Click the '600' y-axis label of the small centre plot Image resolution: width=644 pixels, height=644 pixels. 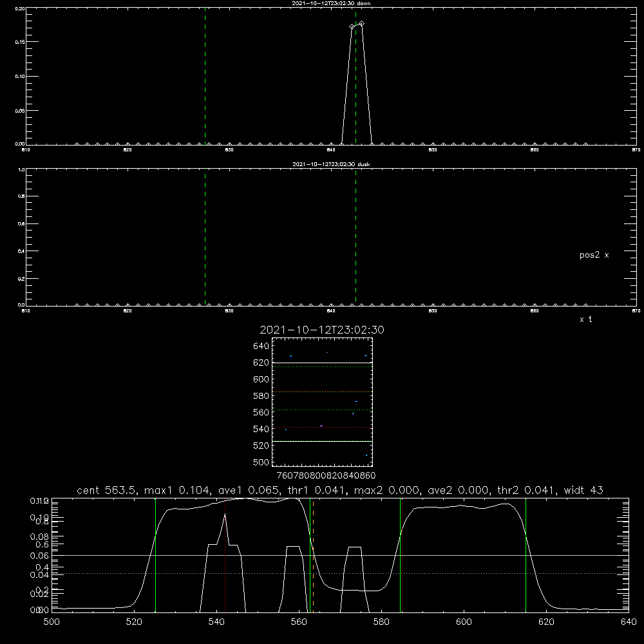pyautogui.click(x=261, y=379)
